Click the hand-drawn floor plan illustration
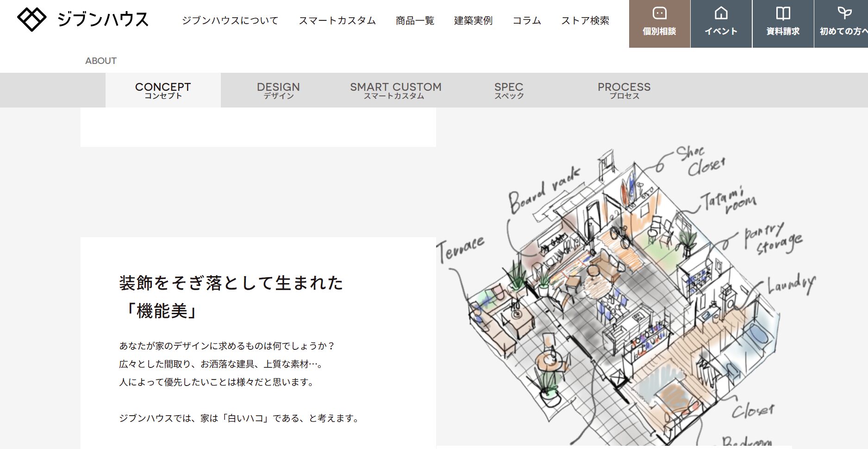 [625, 301]
